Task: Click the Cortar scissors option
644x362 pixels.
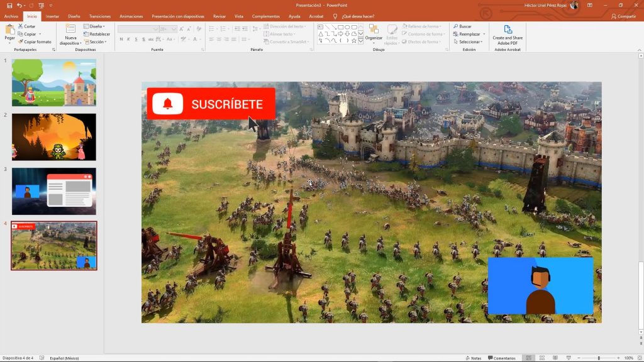Action: [x=26, y=26]
